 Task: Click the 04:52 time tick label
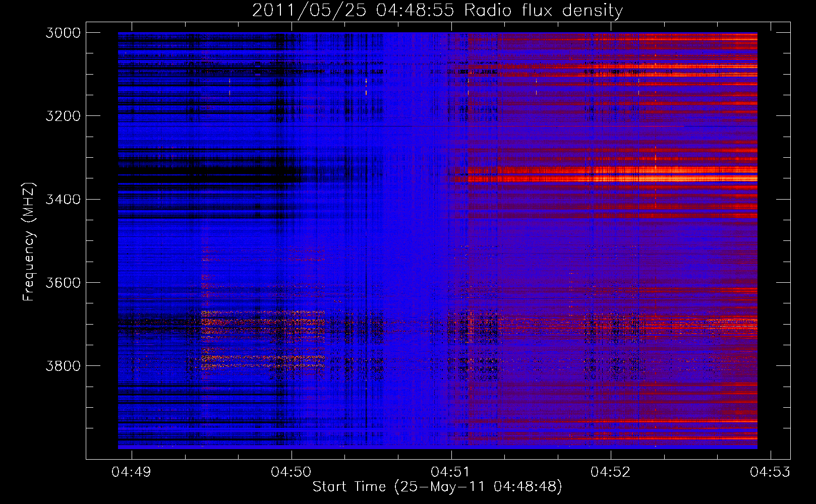(611, 472)
